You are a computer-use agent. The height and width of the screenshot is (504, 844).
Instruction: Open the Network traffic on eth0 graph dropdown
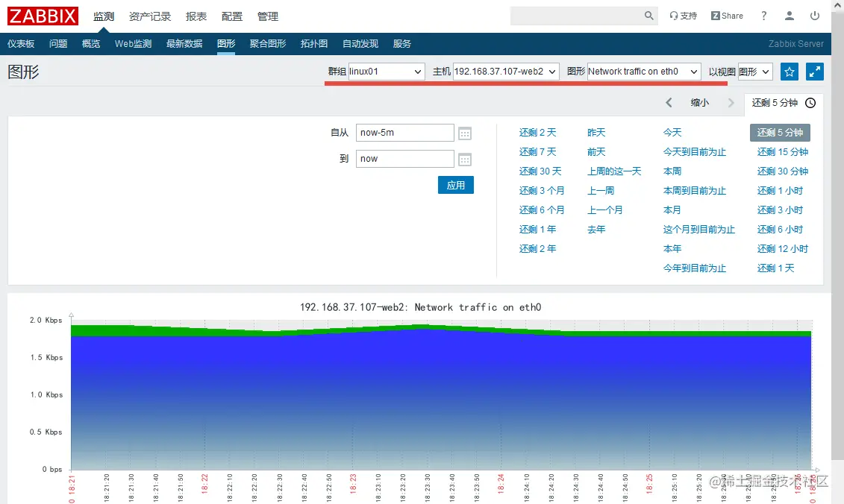643,72
